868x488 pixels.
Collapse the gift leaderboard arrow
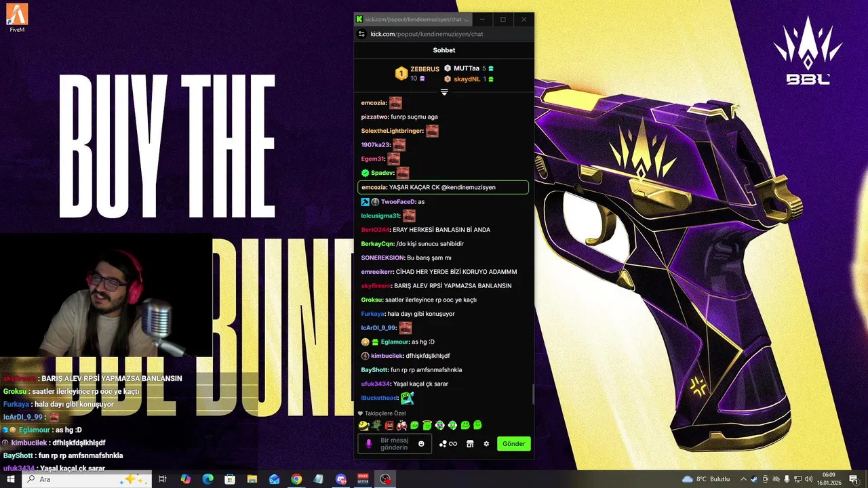444,91
